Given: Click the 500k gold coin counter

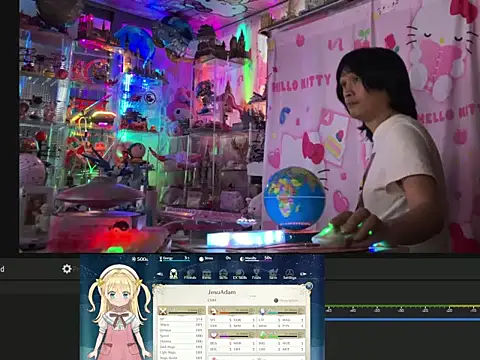Looking at the screenshot, I should click(140, 259).
